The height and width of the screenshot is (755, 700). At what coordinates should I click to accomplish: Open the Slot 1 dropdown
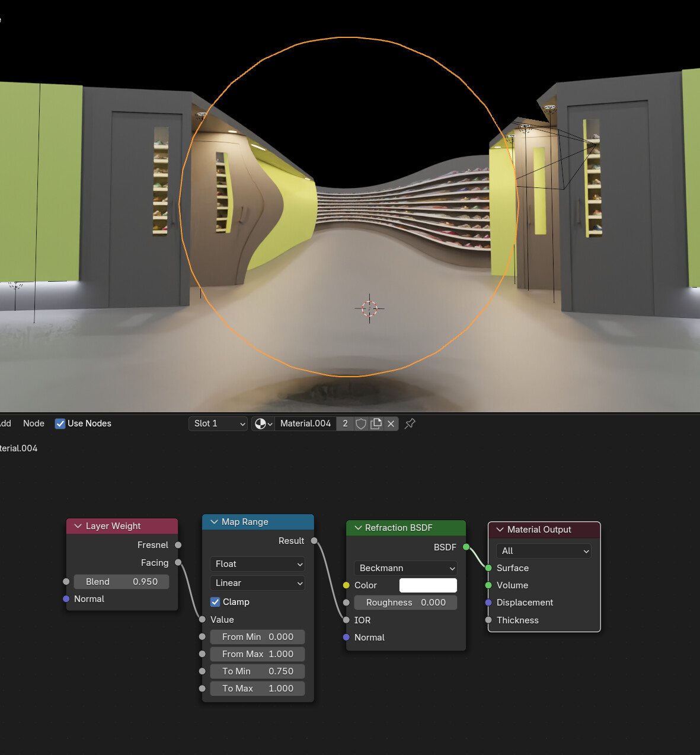[x=218, y=423]
